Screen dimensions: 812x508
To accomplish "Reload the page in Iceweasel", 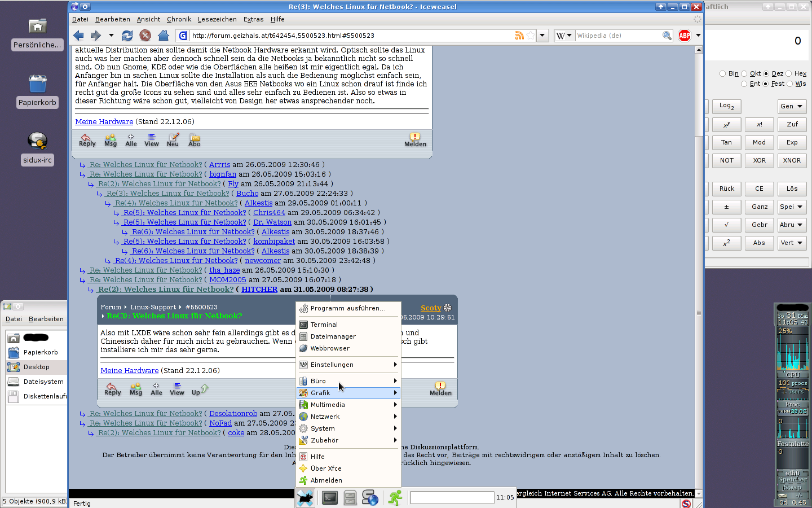I will coord(127,36).
